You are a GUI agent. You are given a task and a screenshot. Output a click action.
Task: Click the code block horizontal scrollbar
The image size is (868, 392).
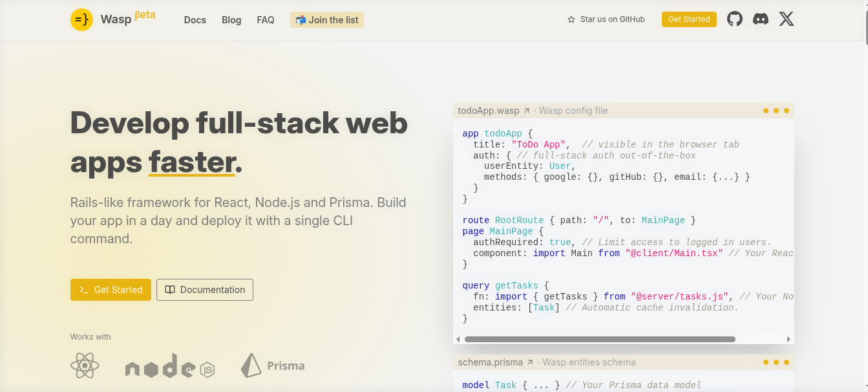(599, 339)
